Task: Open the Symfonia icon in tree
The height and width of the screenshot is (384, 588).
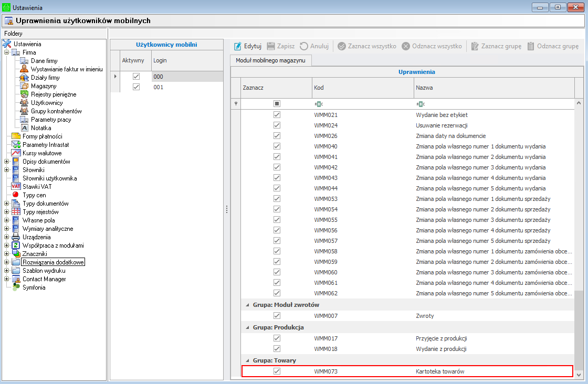Action: (15, 287)
